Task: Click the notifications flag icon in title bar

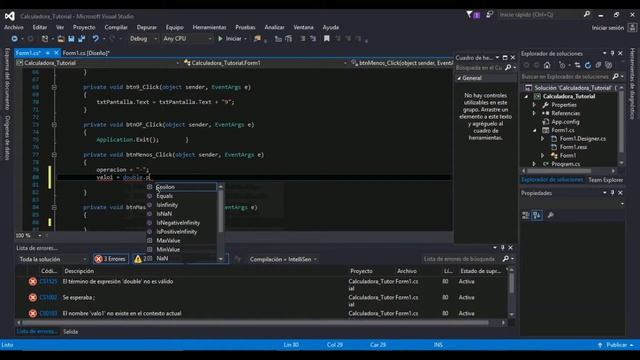Action: pos(469,15)
